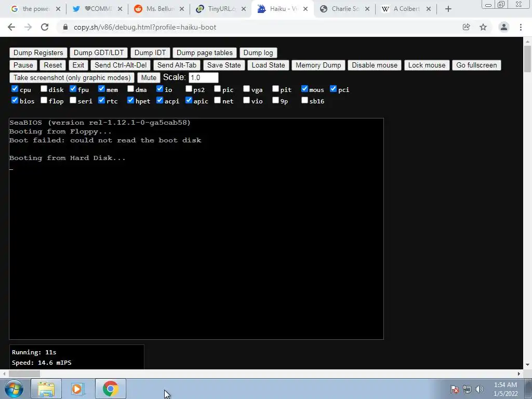Click Dump IDT button
This screenshot has height=399, width=532.
pyautogui.click(x=150, y=52)
